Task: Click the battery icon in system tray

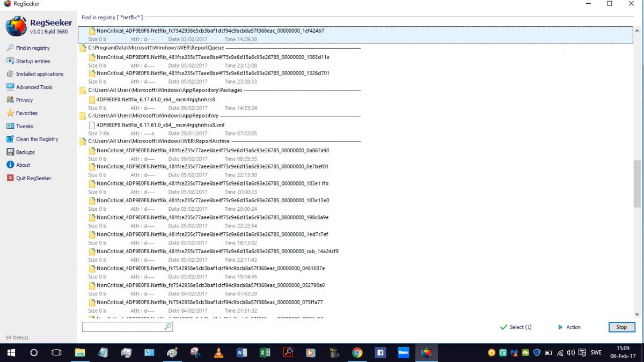Action: click(548, 353)
